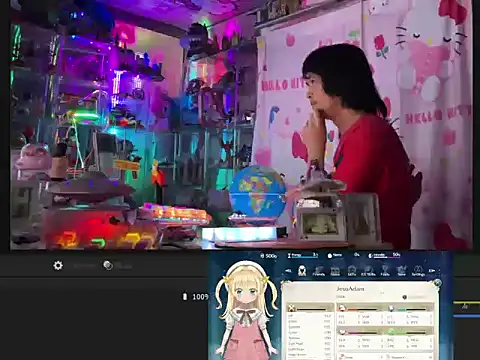Screen dimensions: 480x360
Task: Click the crossed swords class icon
Action: coord(292,307)
